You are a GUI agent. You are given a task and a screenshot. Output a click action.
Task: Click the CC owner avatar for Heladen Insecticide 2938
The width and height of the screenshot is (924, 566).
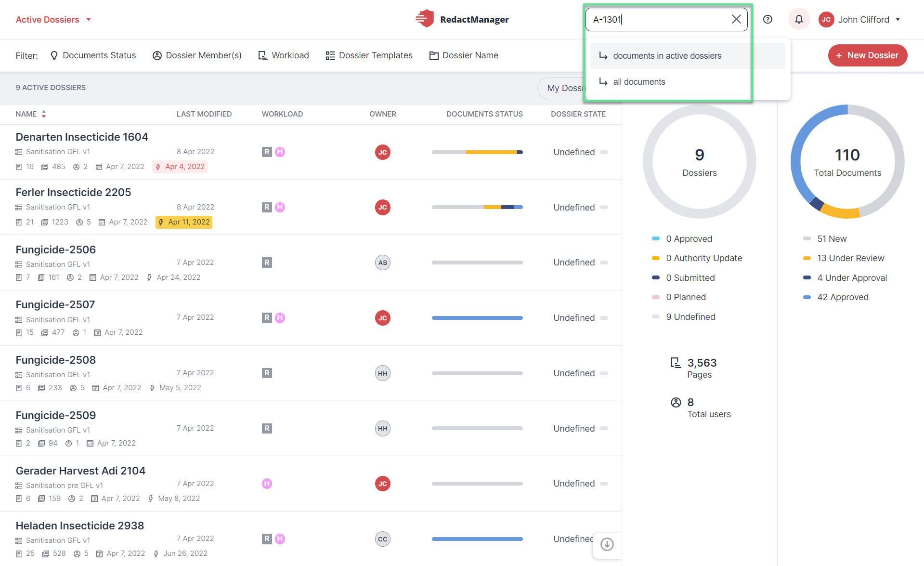(x=383, y=539)
